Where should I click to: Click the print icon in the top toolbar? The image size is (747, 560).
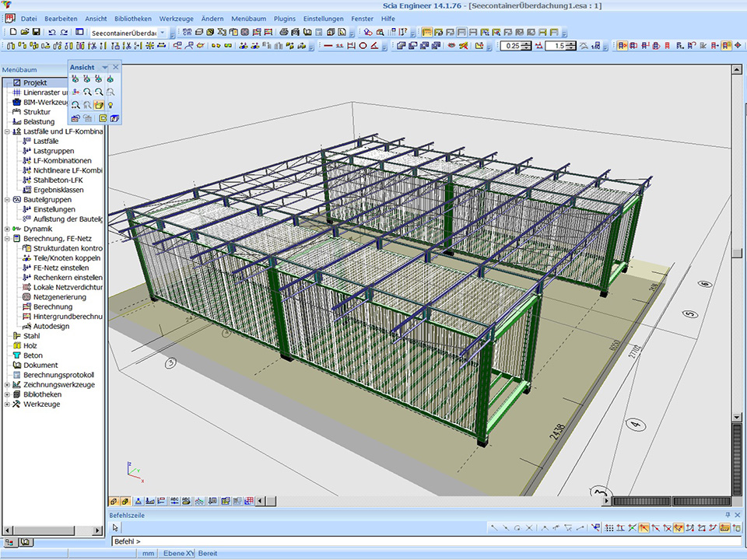[284, 33]
